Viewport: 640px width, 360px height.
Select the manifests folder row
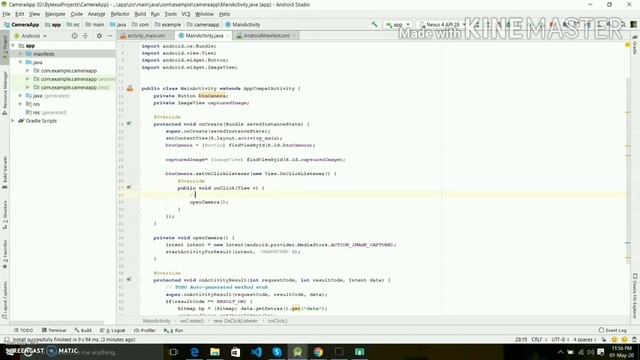(62, 54)
